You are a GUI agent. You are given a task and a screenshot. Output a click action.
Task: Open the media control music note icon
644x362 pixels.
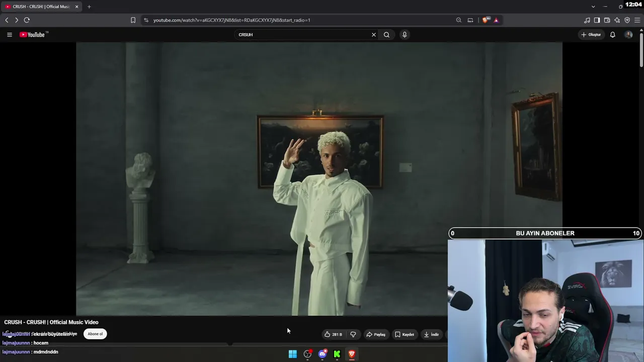pyautogui.click(x=587, y=20)
